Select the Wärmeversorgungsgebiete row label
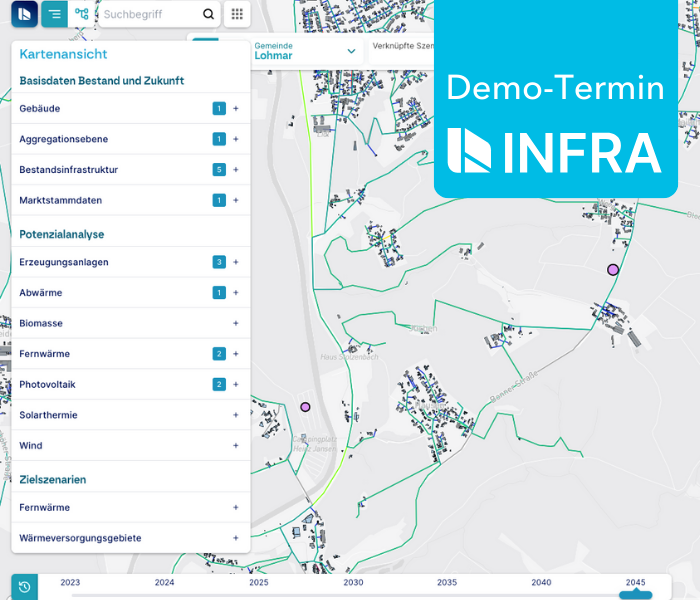Image resolution: width=700 pixels, height=600 pixels. tap(80, 538)
